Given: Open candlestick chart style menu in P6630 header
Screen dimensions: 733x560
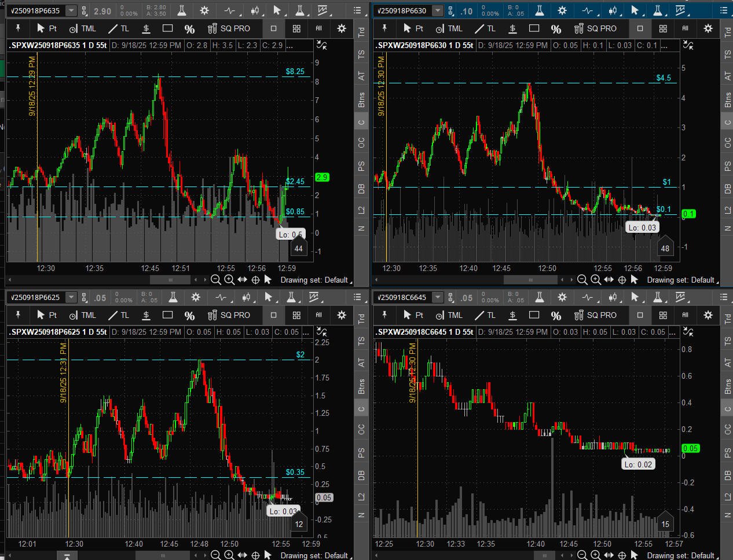Looking at the screenshot, I should pyautogui.click(x=613, y=11).
